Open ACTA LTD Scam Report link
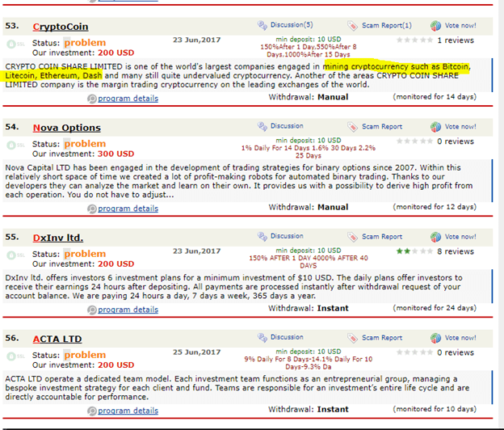 (x=382, y=337)
